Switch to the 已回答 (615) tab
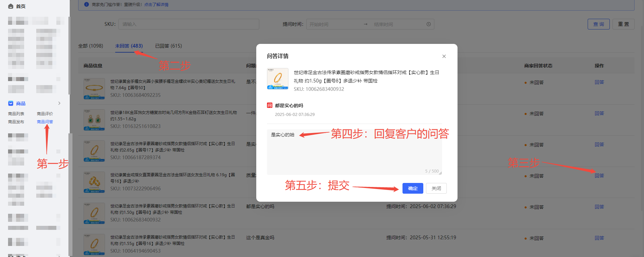644x257 pixels. (168, 46)
